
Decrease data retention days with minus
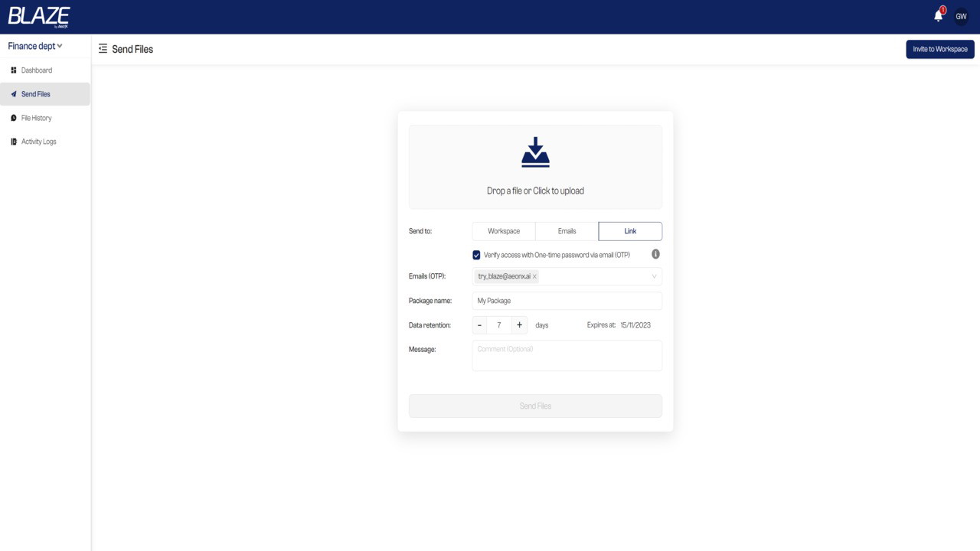tap(479, 325)
